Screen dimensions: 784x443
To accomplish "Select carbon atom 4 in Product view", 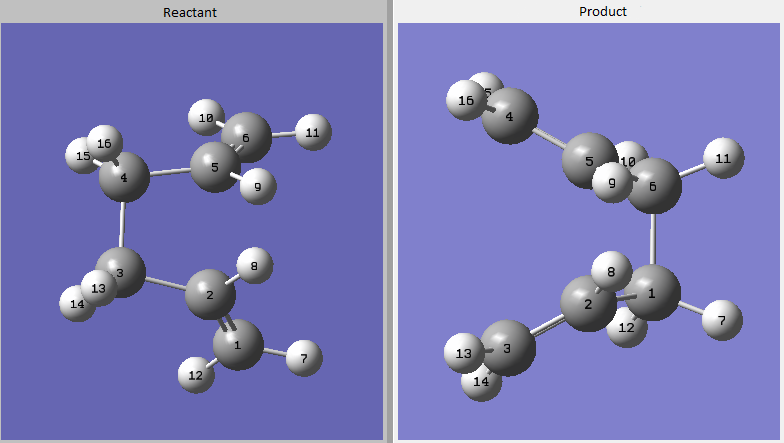I will pos(510,116).
